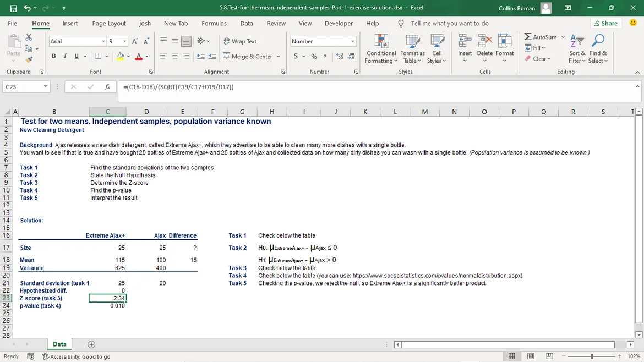The image size is (644, 362).
Task: Toggle Bold formatting
Action: click(54, 57)
